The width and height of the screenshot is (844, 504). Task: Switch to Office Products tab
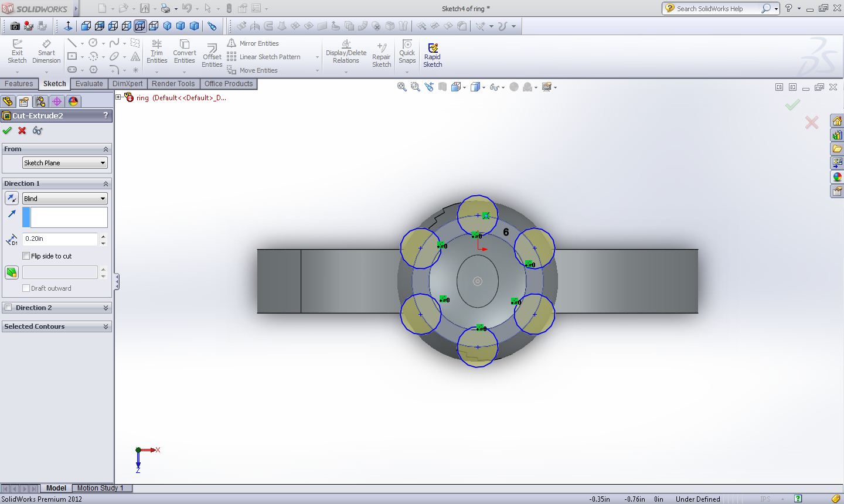pos(229,84)
